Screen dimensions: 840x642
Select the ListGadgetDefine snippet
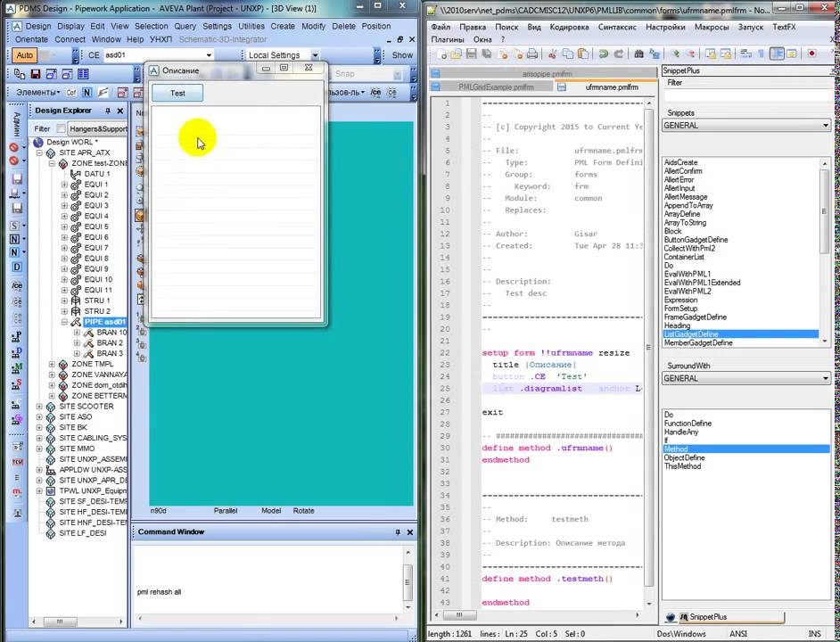pyautogui.click(x=741, y=333)
